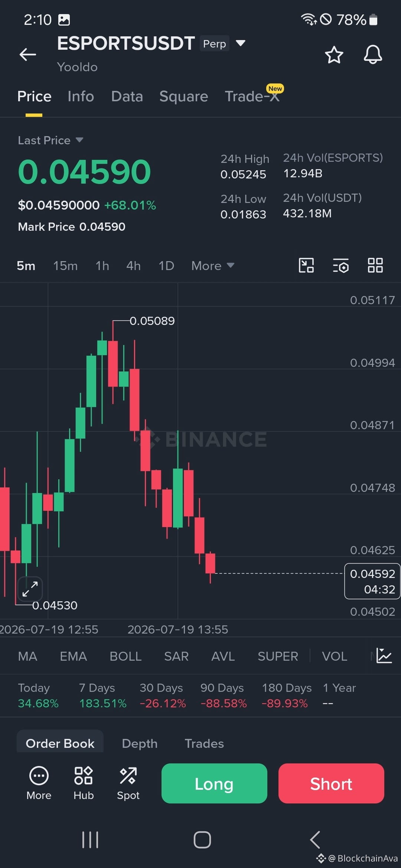Tap the 0.04530 chart low marker
401x868 pixels.
55,605
